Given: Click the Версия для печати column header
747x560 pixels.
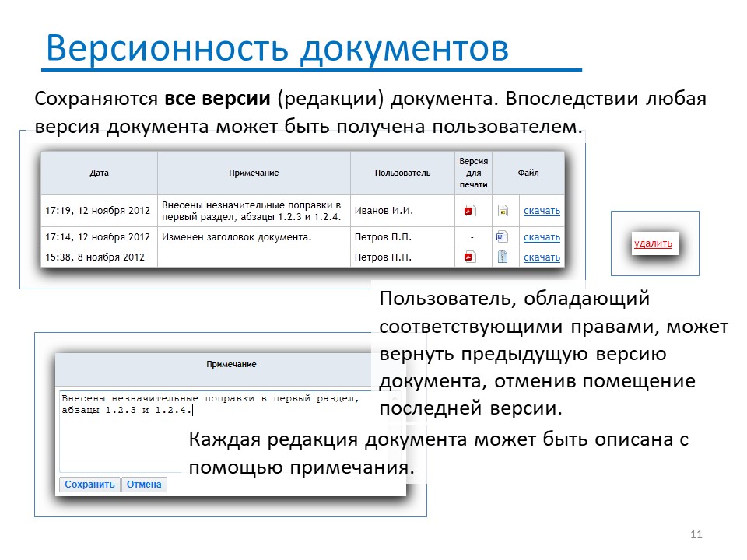Looking at the screenshot, I should click(474, 173).
